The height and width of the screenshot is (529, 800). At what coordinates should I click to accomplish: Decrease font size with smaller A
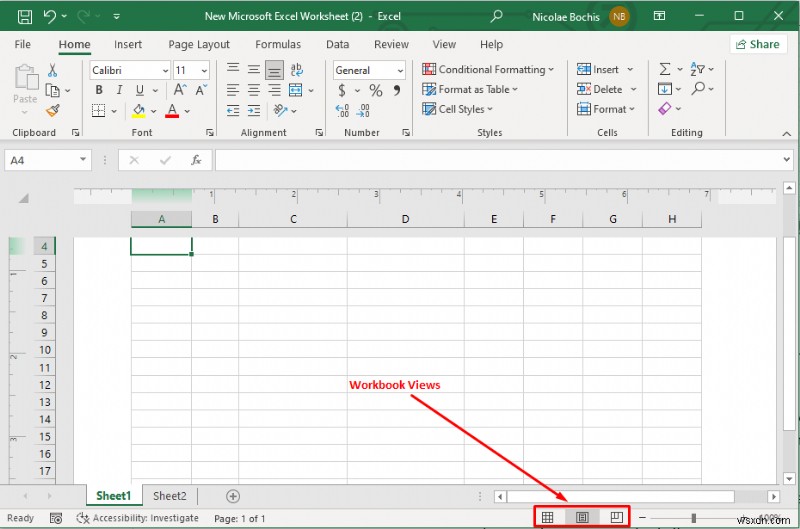[201, 90]
